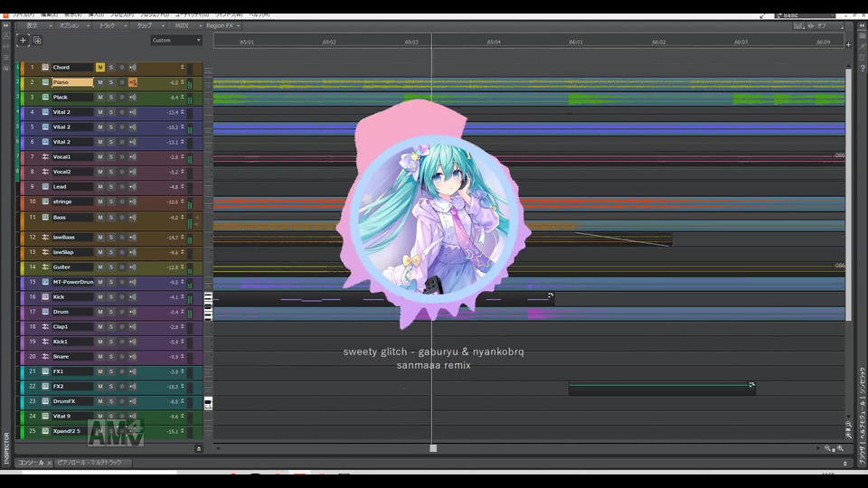
Task: Click the Snare audio track icon
Action: pyautogui.click(x=45, y=356)
